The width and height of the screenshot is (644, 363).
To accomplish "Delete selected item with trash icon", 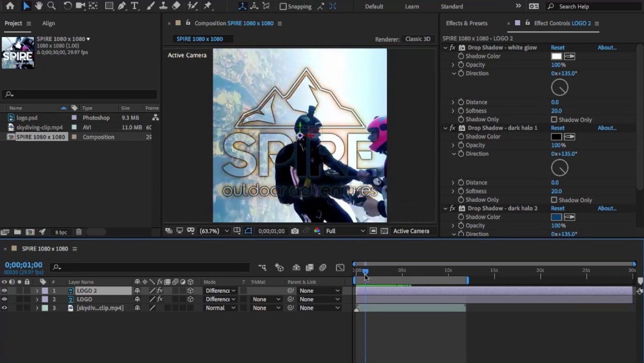I will (x=79, y=232).
